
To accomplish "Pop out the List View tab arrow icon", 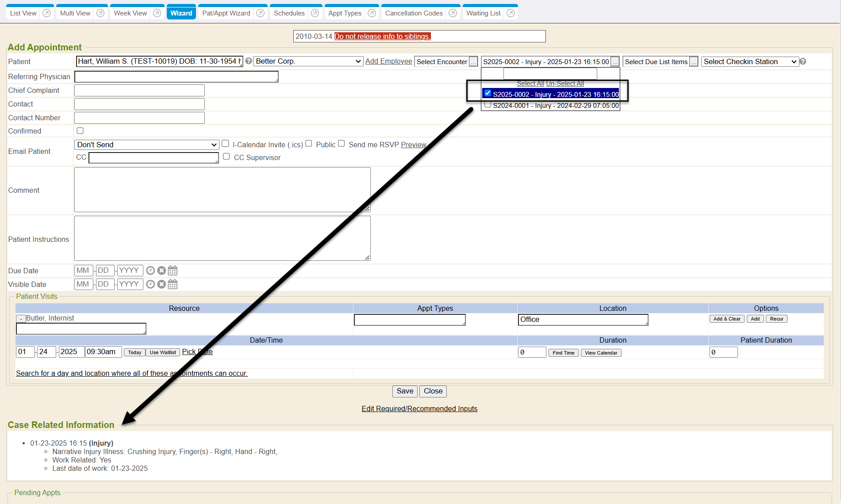I will click(46, 13).
